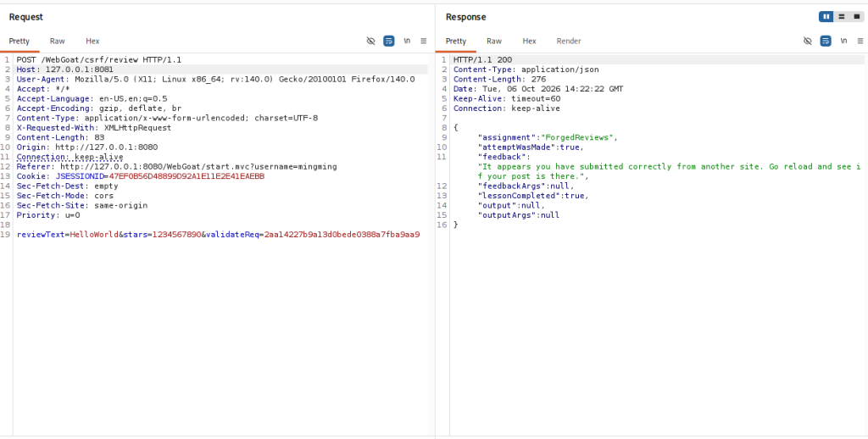The height and width of the screenshot is (439, 868).
Task: Click the request Content-Type header line
Action: click(x=167, y=118)
